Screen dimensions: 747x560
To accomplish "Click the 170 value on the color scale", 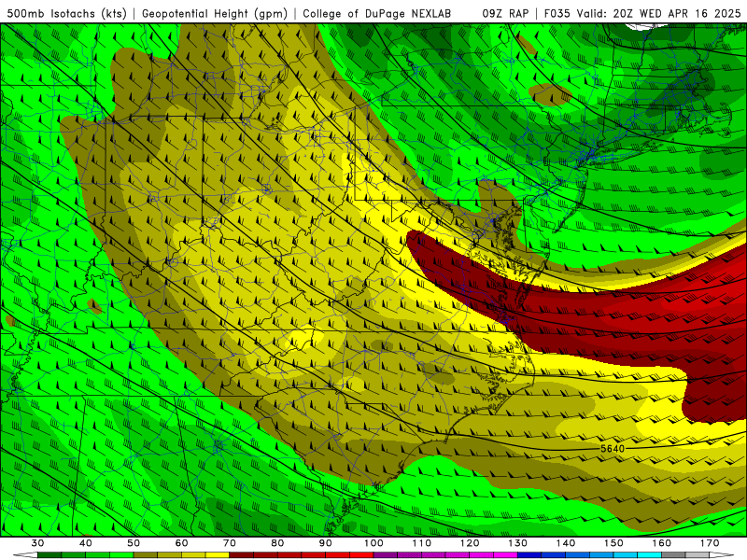I will 710,543.
